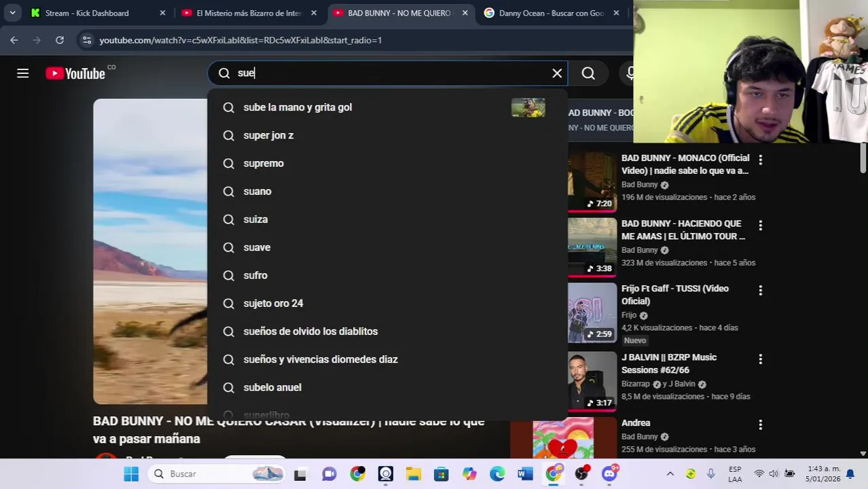Click the J BALVIN thumbnail showing 3:17
The width and height of the screenshot is (868, 489).
[592, 382]
